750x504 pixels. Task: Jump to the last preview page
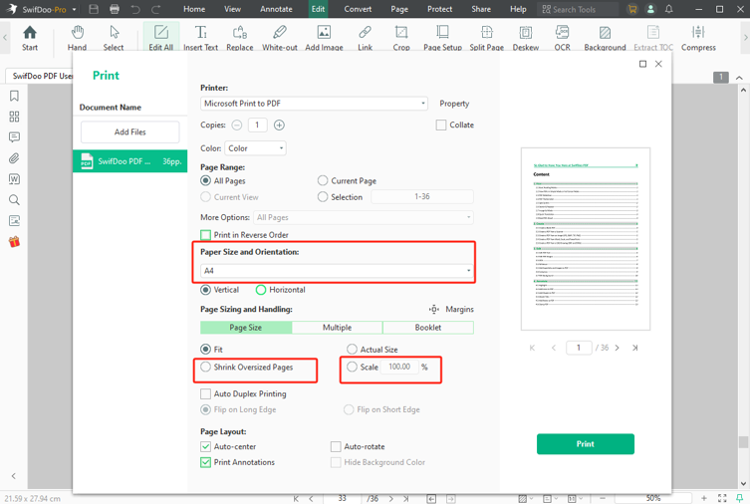(x=635, y=348)
